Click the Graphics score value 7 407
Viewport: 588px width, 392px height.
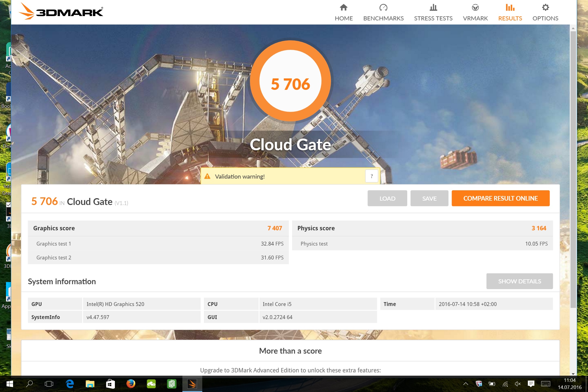tap(275, 228)
